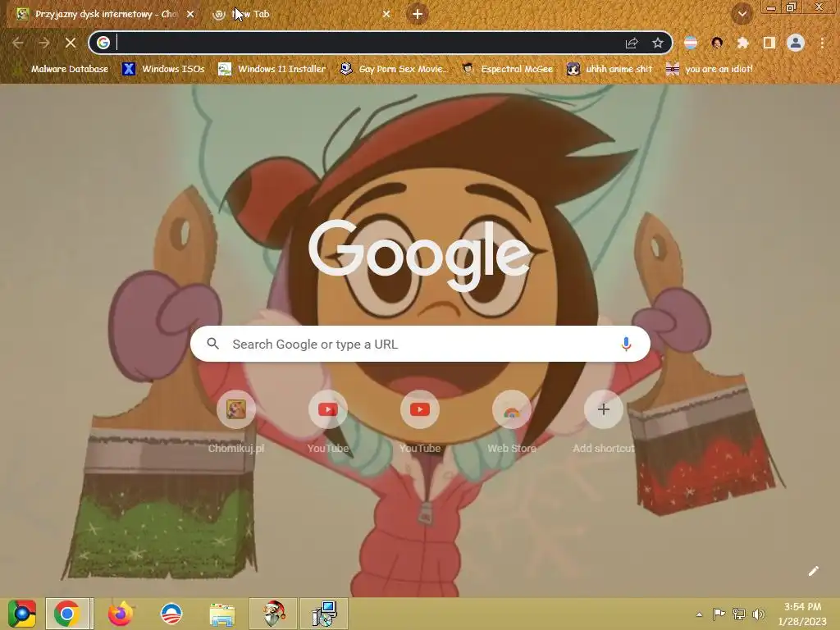This screenshot has height=630, width=840.
Task: Open the Chrome profile avatar
Action: click(796, 43)
